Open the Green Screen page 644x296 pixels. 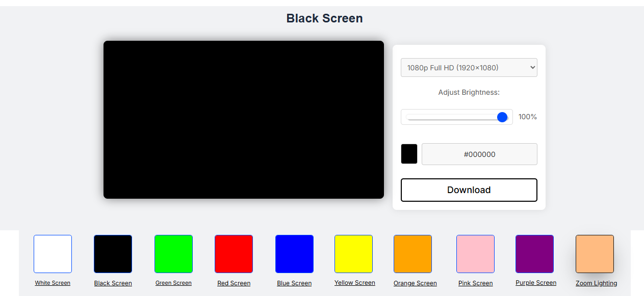(173, 283)
